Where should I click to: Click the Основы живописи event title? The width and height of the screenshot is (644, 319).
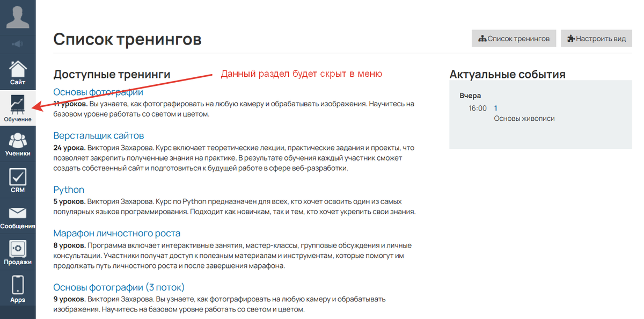pyautogui.click(x=524, y=118)
